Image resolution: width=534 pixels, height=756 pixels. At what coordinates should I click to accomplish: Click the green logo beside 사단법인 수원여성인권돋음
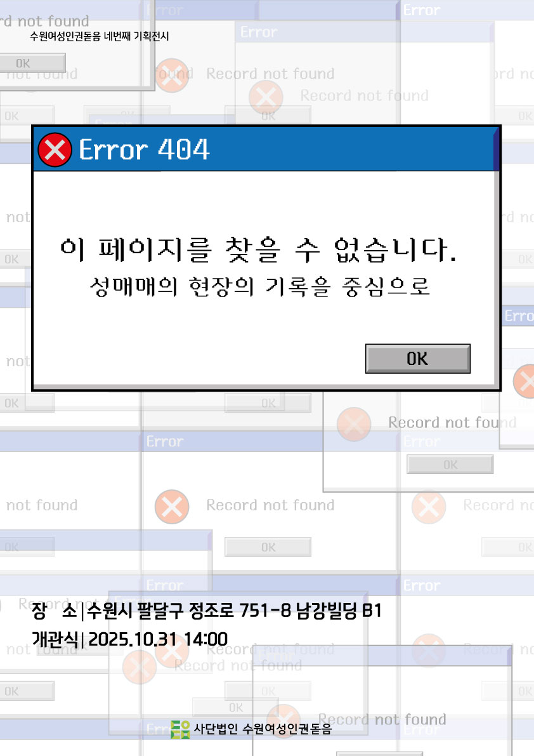pyautogui.click(x=181, y=729)
